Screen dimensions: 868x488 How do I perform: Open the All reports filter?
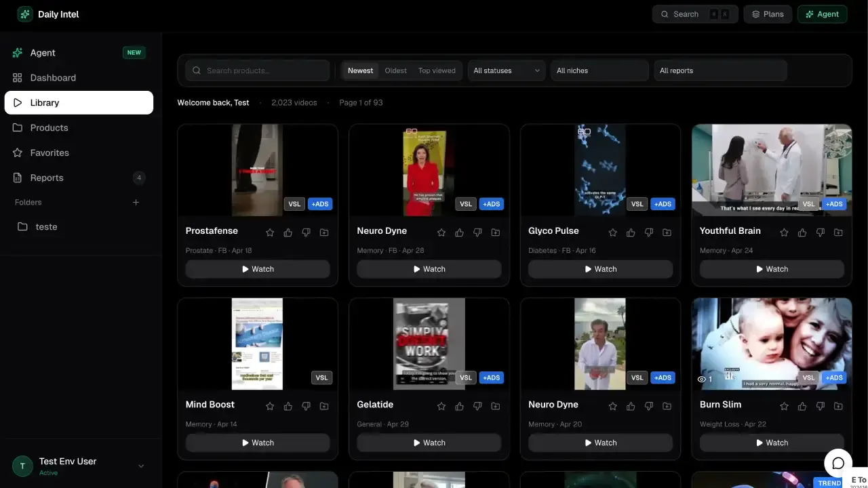pyautogui.click(x=720, y=70)
